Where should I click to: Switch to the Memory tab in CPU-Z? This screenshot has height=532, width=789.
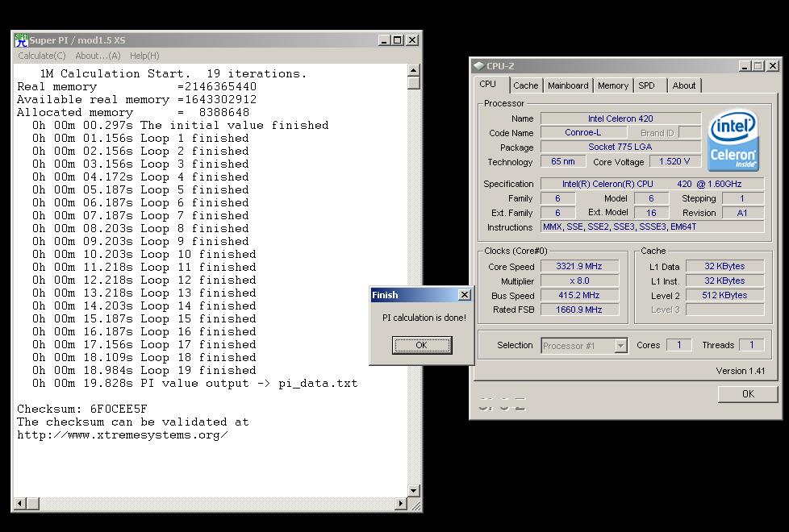point(613,85)
